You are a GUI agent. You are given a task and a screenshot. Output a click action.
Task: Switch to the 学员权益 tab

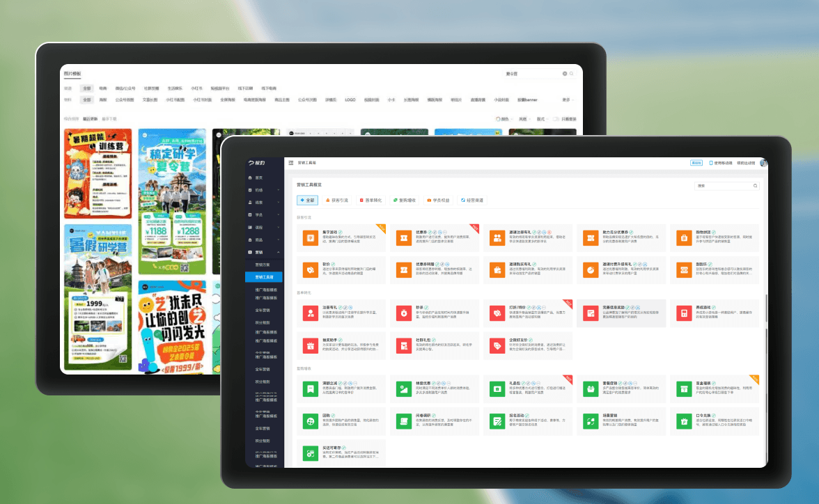click(x=438, y=200)
